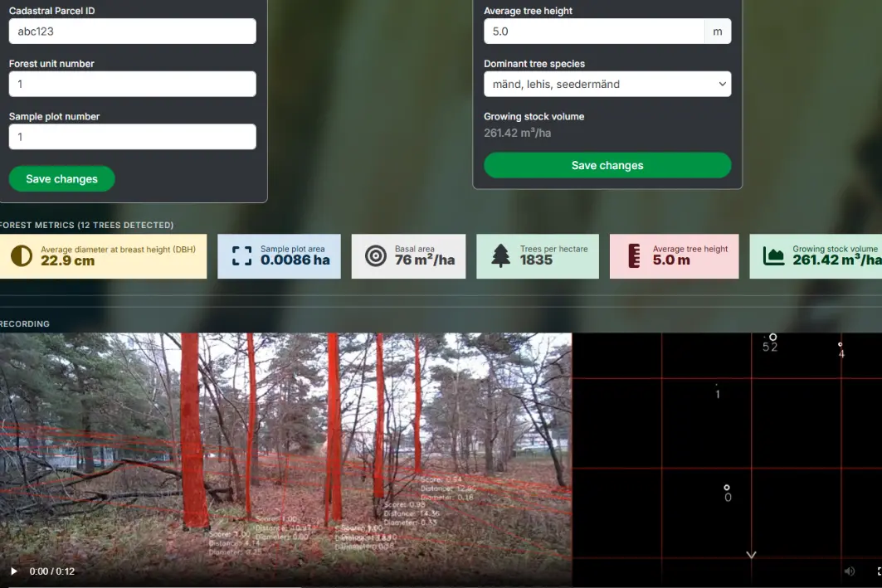Click the video time display 0:00 / 0:12
Screen dimensions: 882x588
point(51,571)
